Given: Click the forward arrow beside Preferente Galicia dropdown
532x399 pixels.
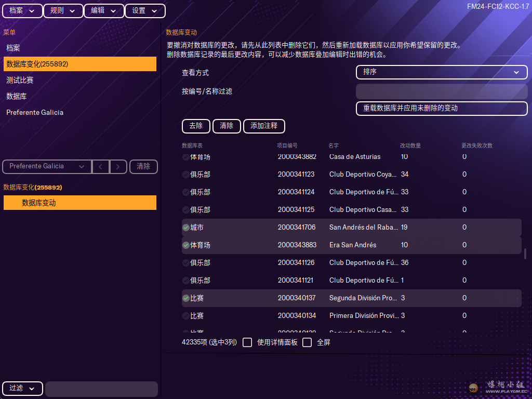Looking at the screenshot, I should pyautogui.click(x=118, y=166).
